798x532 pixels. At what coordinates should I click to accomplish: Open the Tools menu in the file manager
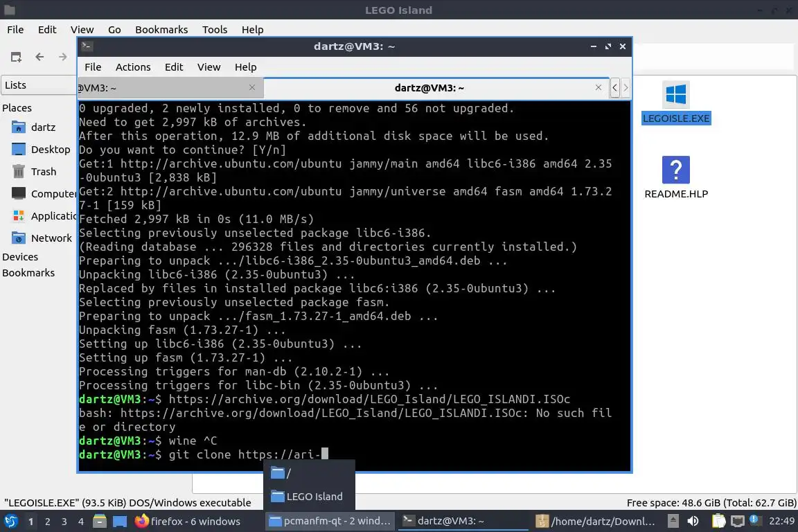point(215,30)
